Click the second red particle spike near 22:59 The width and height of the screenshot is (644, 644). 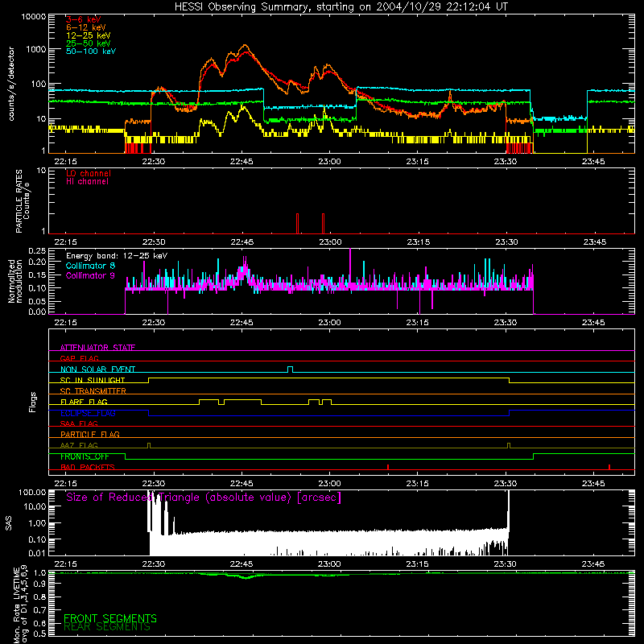[x=324, y=224]
